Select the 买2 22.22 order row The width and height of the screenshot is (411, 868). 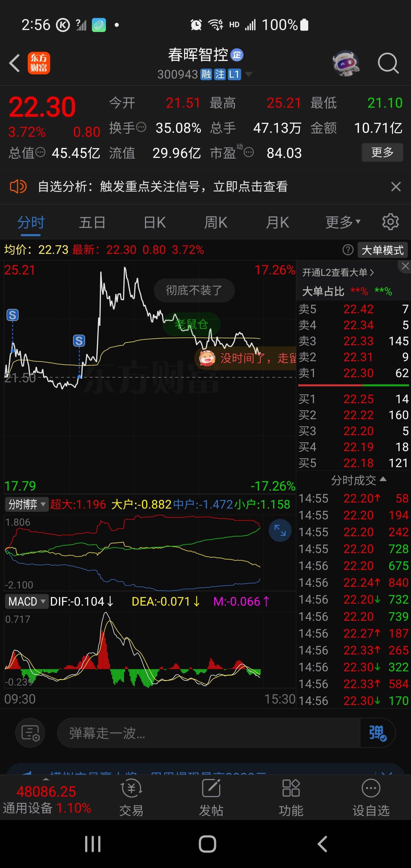click(x=353, y=415)
